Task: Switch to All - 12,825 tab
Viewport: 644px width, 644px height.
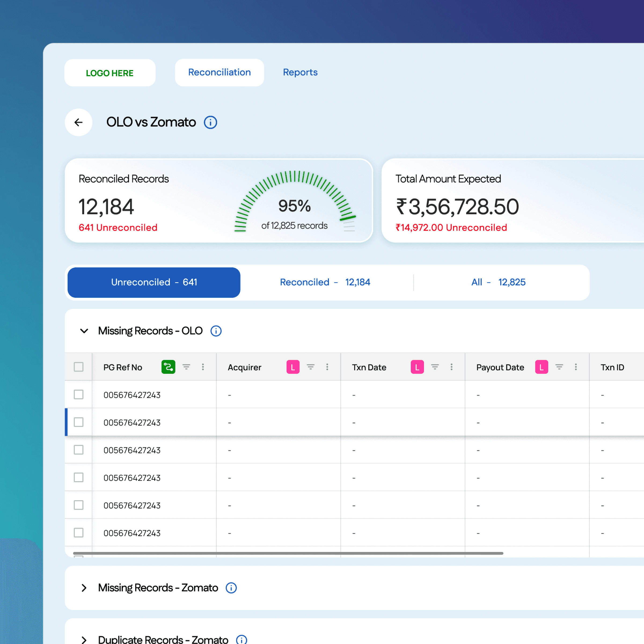Action: coord(498,282)
